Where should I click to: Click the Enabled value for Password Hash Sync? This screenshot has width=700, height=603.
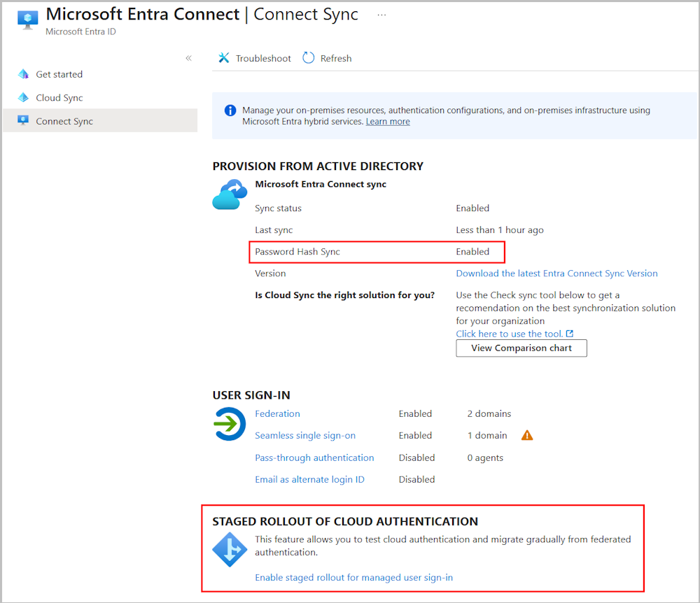[x=472, y=252]
